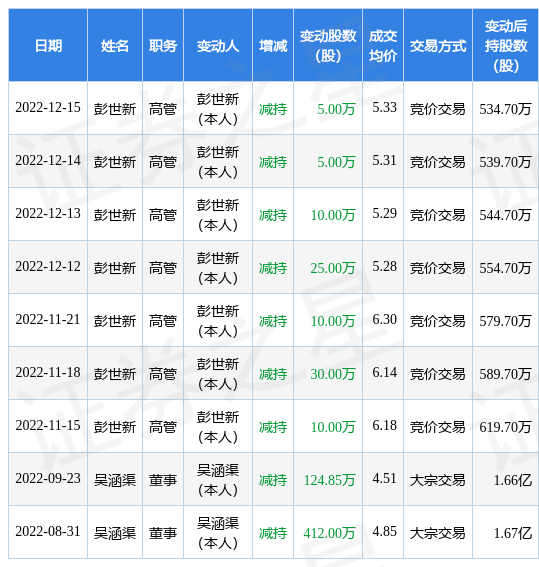Select the 412.00万 share change value
Image resolution: width=539 pixels, height=567 pixels.
coord(329,533)
